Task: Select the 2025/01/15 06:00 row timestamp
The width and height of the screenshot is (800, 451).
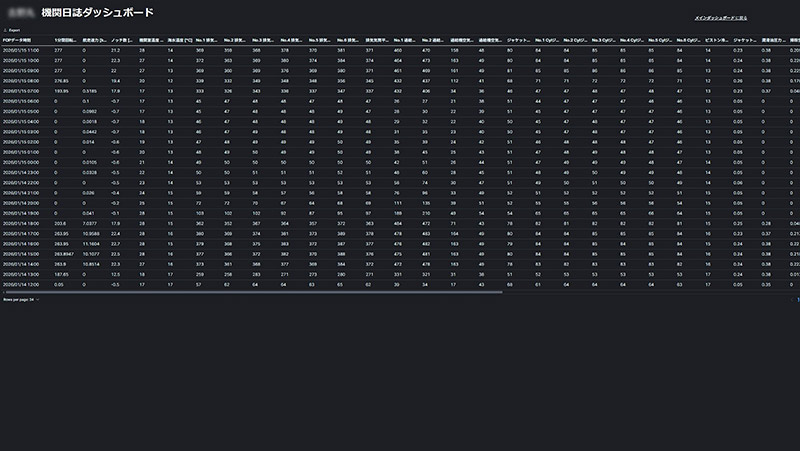Action: tap(21, 100)
